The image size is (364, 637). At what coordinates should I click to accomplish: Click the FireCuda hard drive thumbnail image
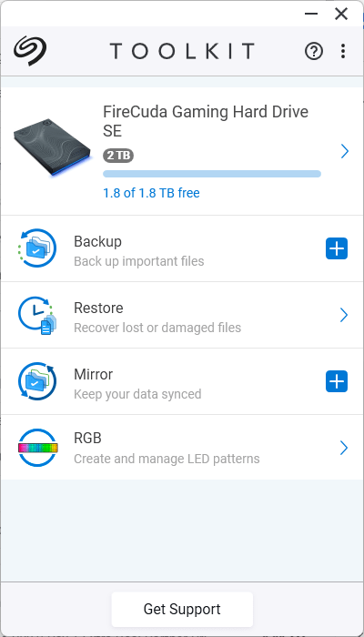[x=52, y=147]
